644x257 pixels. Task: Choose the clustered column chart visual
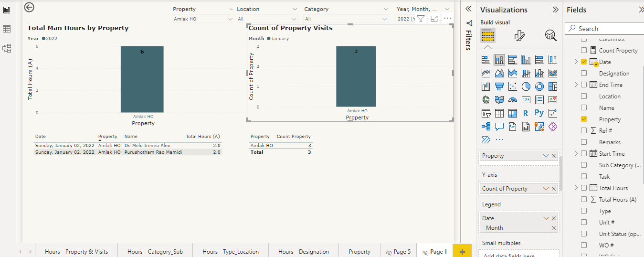coord(526,60)
